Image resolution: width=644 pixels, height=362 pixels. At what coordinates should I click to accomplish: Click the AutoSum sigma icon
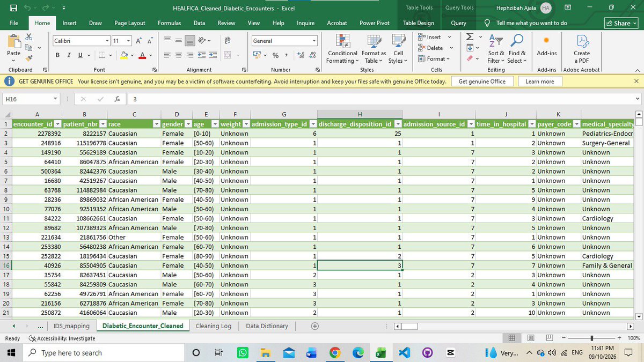tap(470, 36)
